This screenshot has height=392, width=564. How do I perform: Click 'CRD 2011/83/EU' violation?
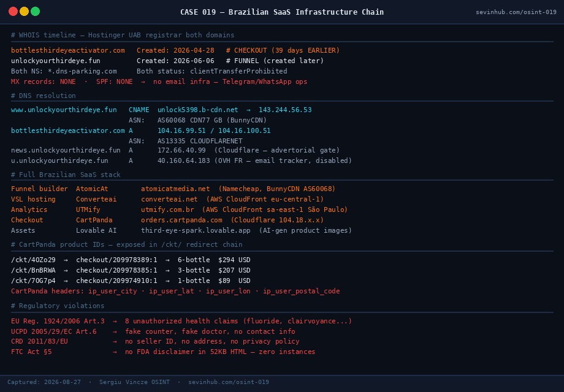(x=39, y=341)
